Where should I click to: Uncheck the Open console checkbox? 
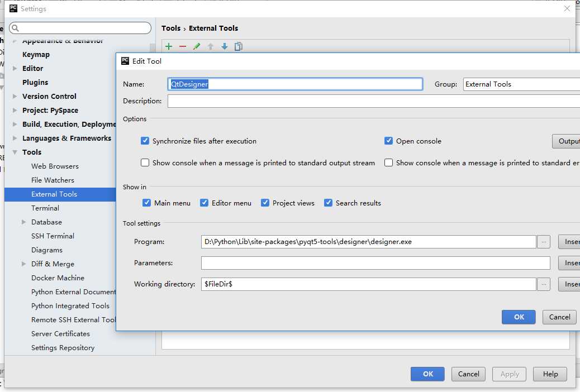[x=388, y=141]
